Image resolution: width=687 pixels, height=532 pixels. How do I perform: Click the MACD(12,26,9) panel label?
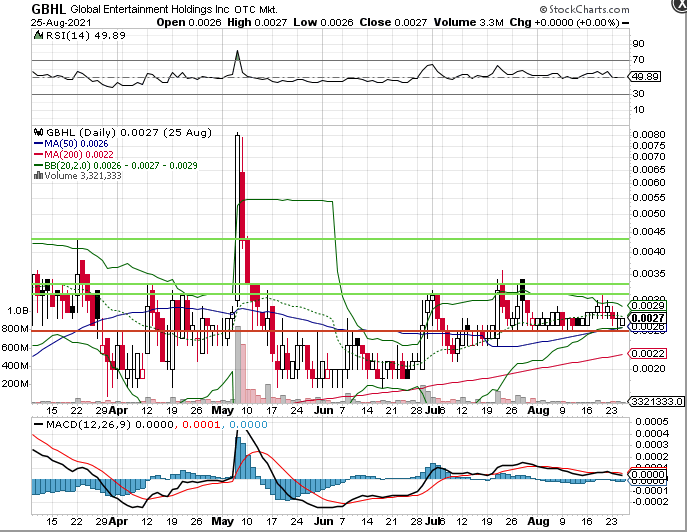click(x=88, y=425)
